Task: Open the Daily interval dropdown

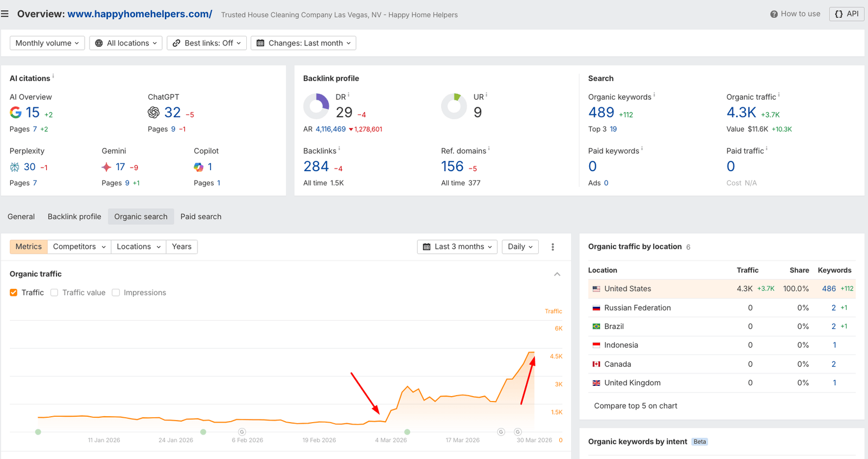Action: coord(520,247)
